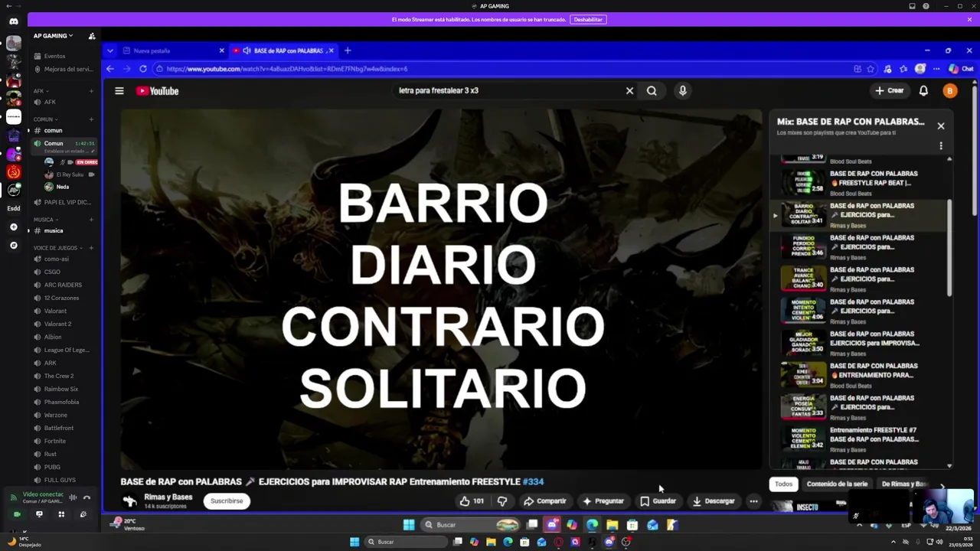This screenshot has height=551, width=980.
Task: Open browser Chat assistant button
Action: point(962,69)
